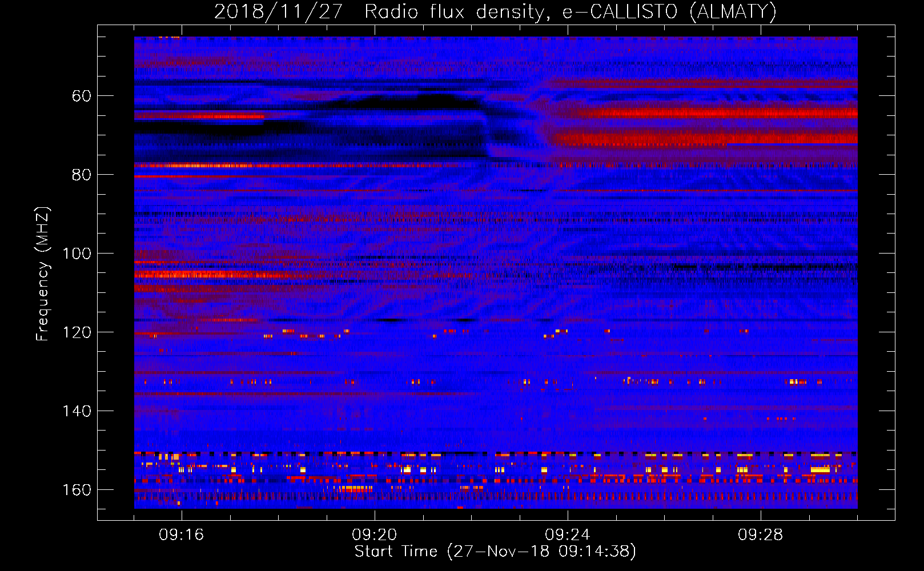Click the plot title 'Radio flux density, e-CALLISTO (ALMATY)'
This screenshot has width=924, height=571.
click(x=571, y=12)
